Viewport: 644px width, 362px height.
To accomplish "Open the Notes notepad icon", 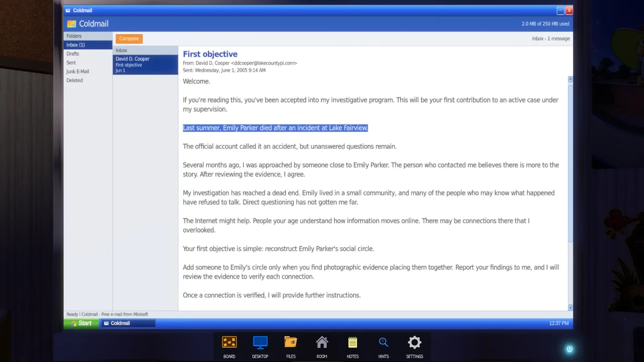I will [x=353, y=343].
